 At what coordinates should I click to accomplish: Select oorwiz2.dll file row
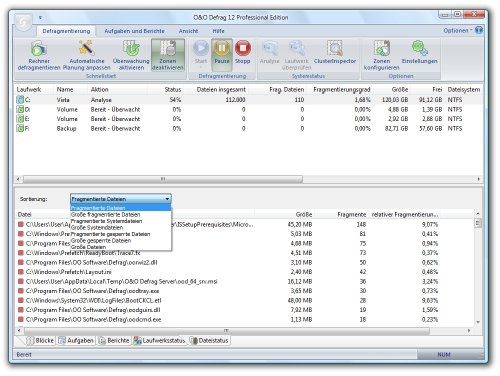pos(228,262)
